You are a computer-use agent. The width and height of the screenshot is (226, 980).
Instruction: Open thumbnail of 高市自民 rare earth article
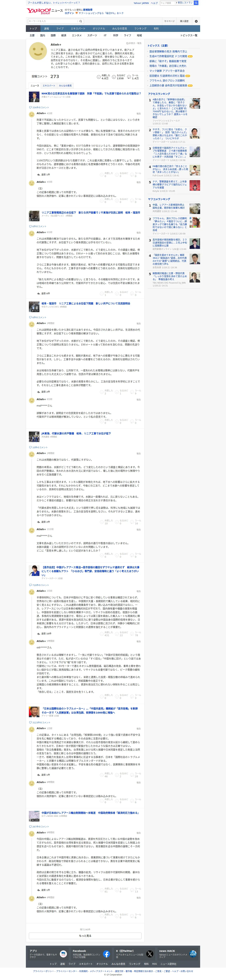(34, 571)
